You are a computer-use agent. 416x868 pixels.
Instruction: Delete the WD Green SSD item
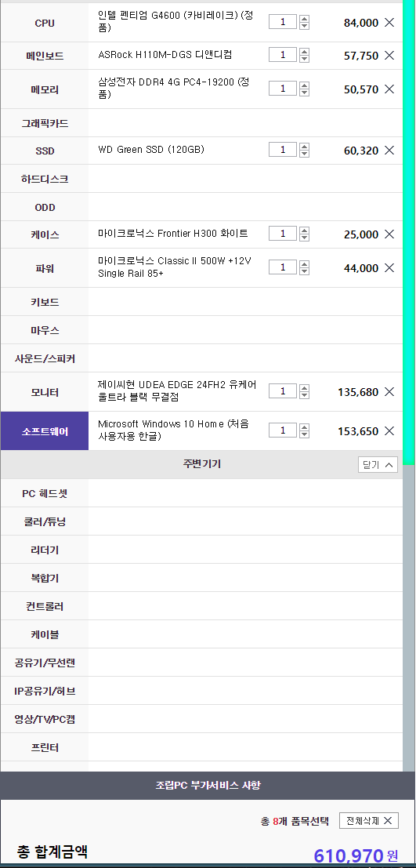coord(389,150)
